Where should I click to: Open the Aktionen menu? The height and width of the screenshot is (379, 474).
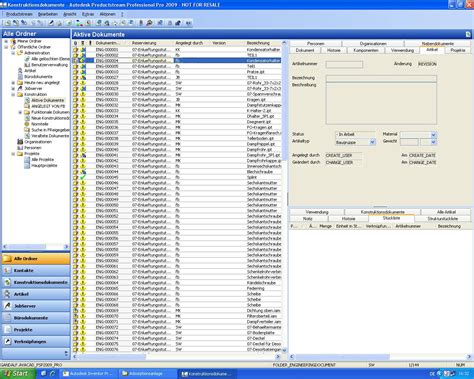coord(107,14)
